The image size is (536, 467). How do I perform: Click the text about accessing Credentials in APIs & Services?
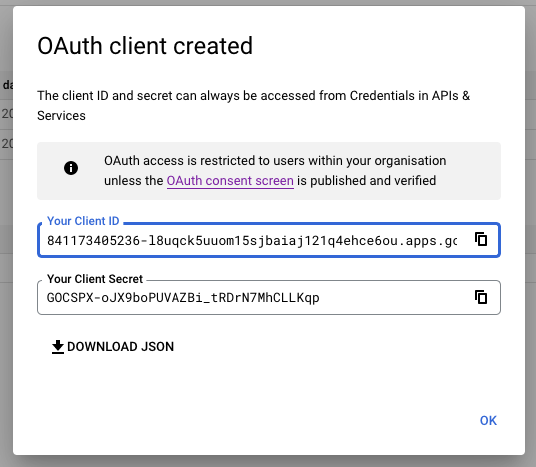coord(253,105)
